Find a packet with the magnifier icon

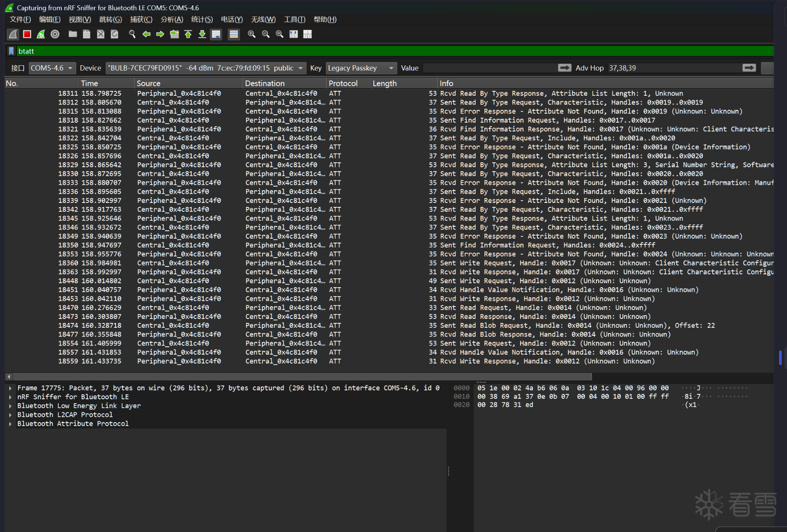coord(132,34)
